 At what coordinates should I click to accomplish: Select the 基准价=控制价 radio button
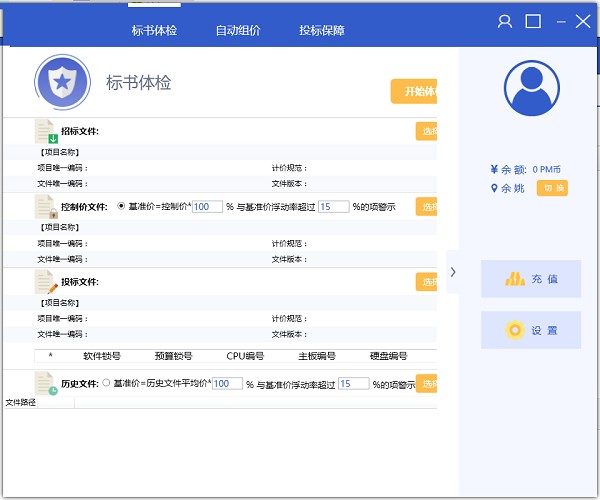pos(122,206)
